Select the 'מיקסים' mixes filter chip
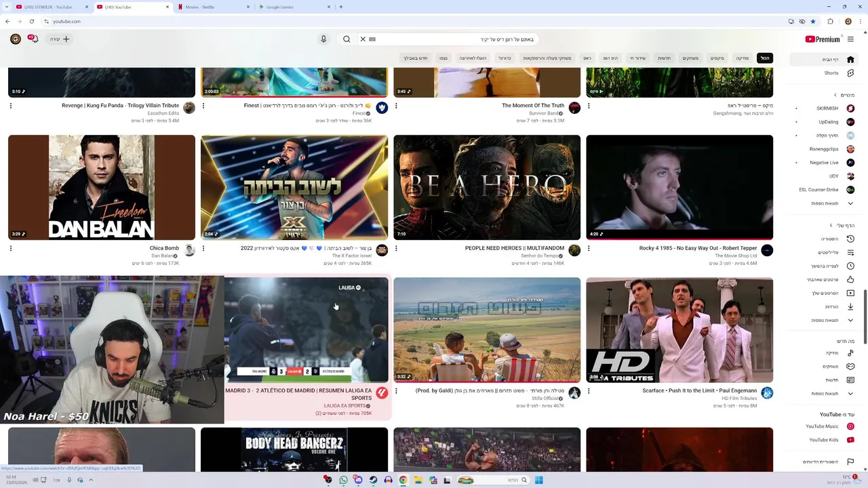This screenshot has width=868, height=488. coord(717,58)
